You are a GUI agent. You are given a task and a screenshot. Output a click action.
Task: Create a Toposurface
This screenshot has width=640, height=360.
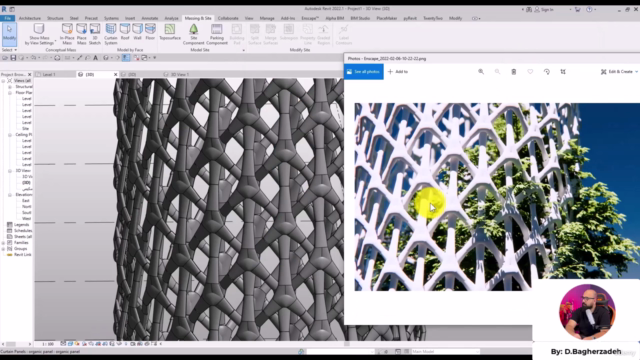point(170,32)
